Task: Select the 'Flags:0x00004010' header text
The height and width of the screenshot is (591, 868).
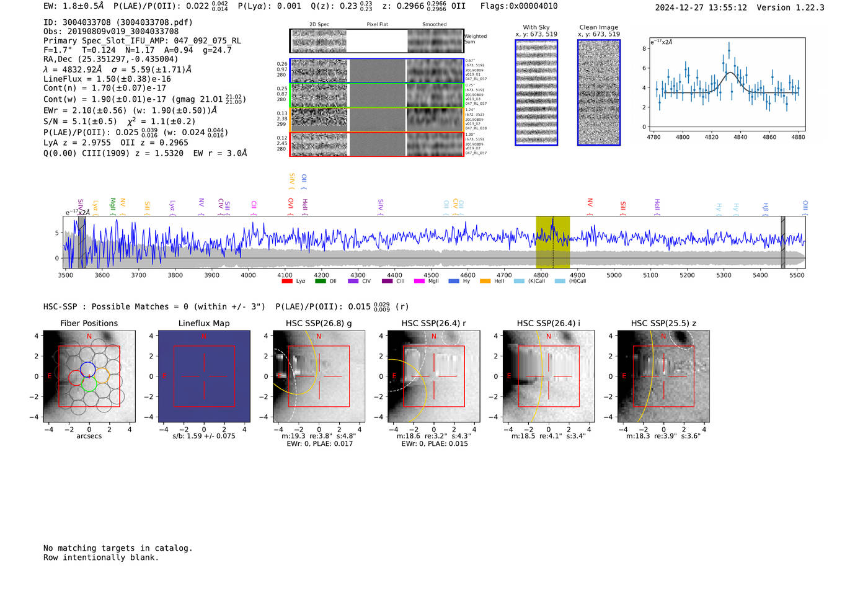Action: (519, 6)
